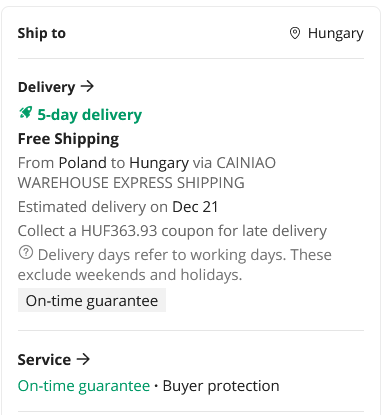Click the Service heading

click(44, 360)
